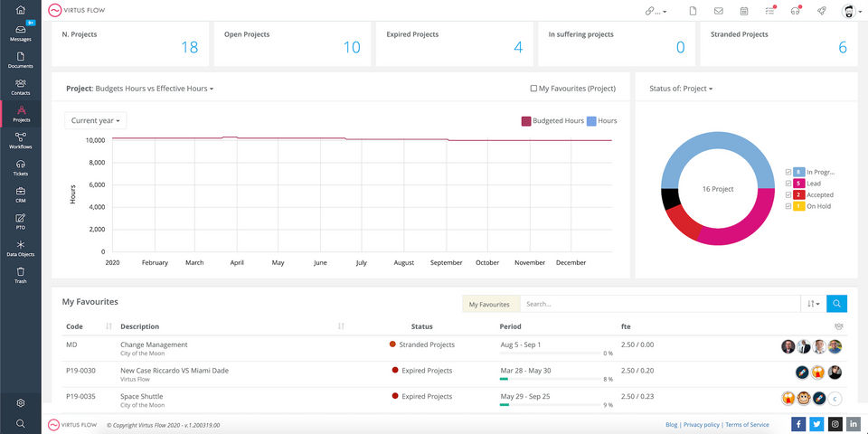Uncheck the In Progress legend checkbox
Image resolution: width=868 pixels, height=434 pixels.
click(x=788, y=172)
